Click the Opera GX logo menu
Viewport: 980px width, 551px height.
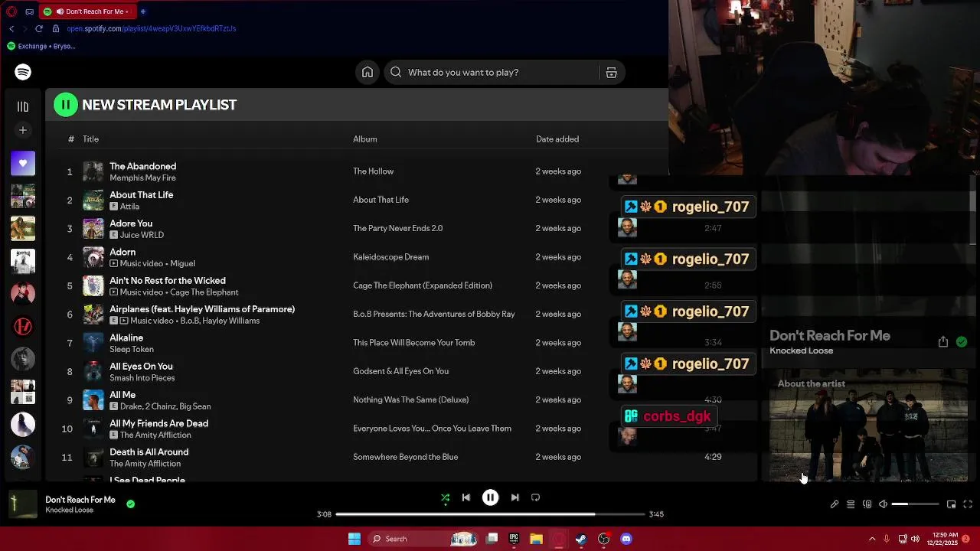coord(11,11)
